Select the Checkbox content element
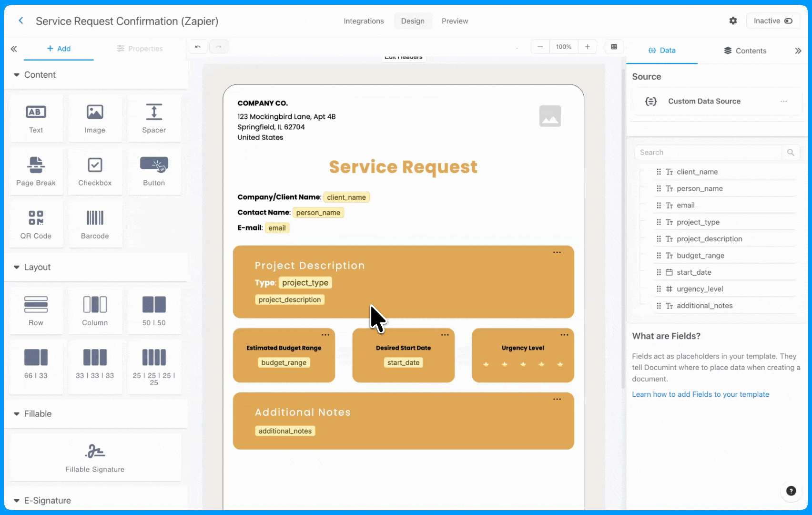This screenshot has width=812, height=515. 95,171
